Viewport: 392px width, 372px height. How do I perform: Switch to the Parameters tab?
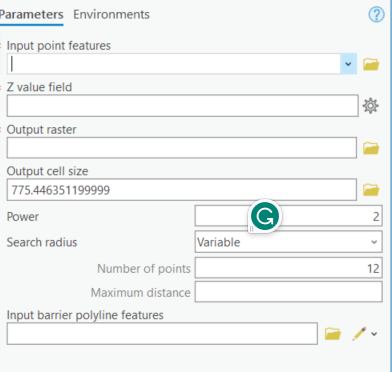[x=31, y=15]
